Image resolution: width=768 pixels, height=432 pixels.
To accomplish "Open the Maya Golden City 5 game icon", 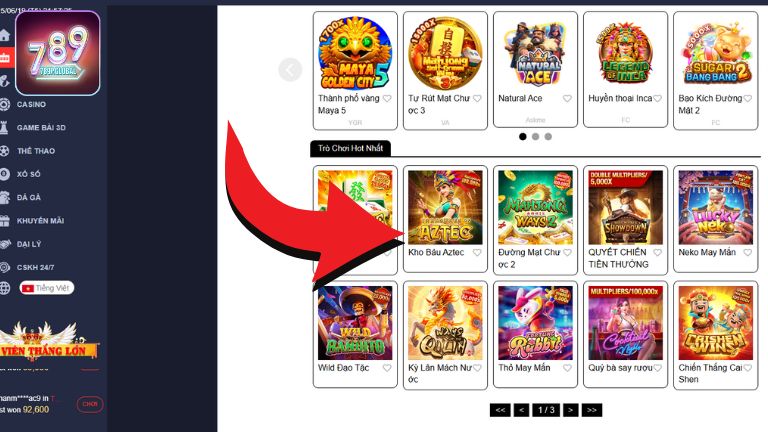I will pyautogui.click(x=355, y=53).
